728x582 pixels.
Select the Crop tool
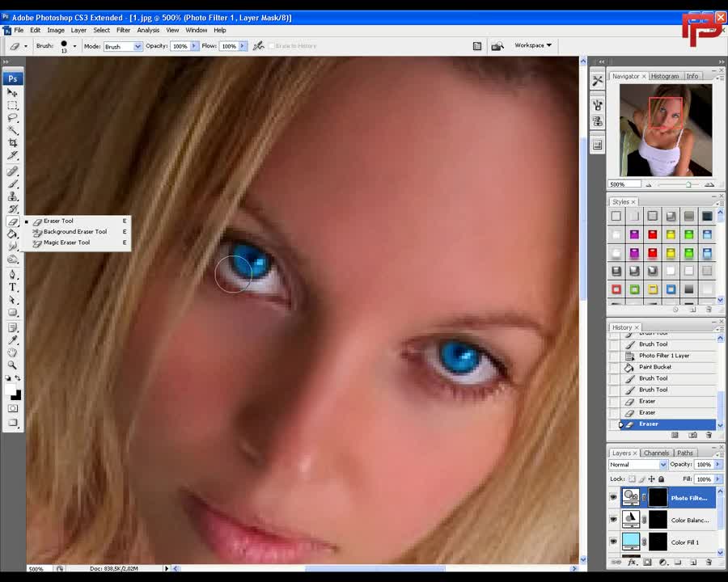click(12, 143)
